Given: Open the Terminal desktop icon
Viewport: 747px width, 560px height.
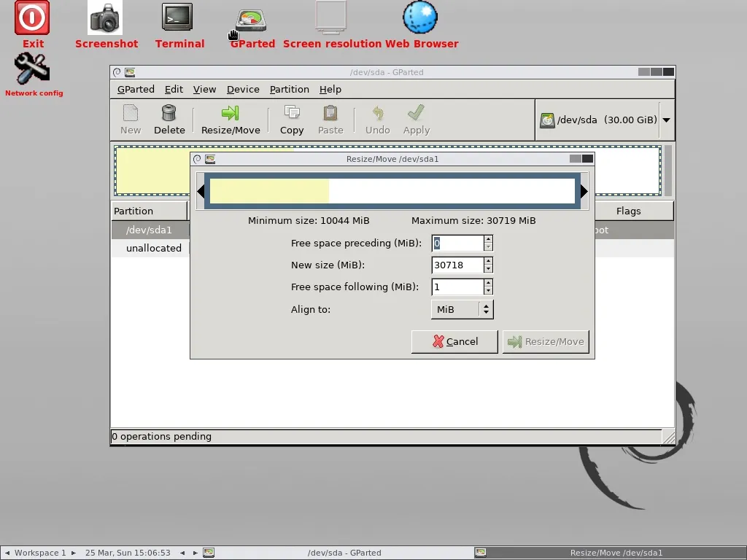Looking at the screenshot, I should pyautogui.click(x=179, y=19).
